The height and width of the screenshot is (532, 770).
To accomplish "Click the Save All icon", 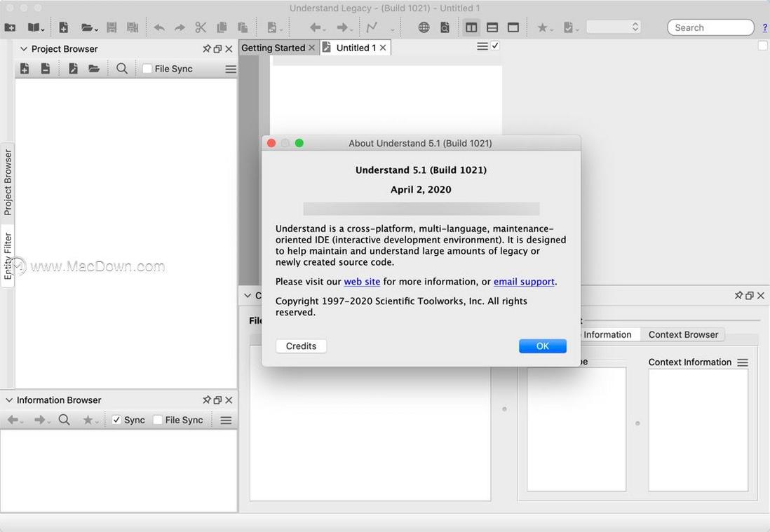I will coord(133,27).
